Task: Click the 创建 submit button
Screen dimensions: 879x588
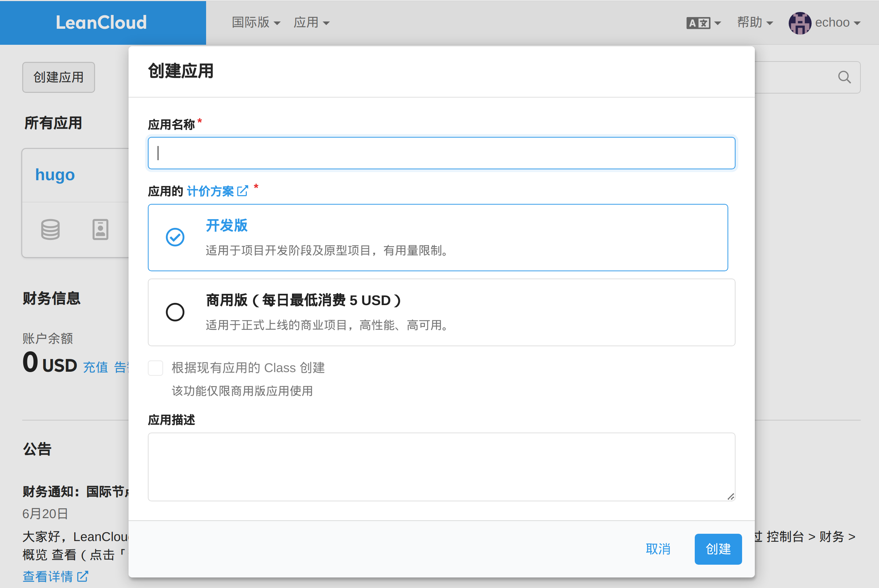Action: pyautogui.click(x=718, y=549)
